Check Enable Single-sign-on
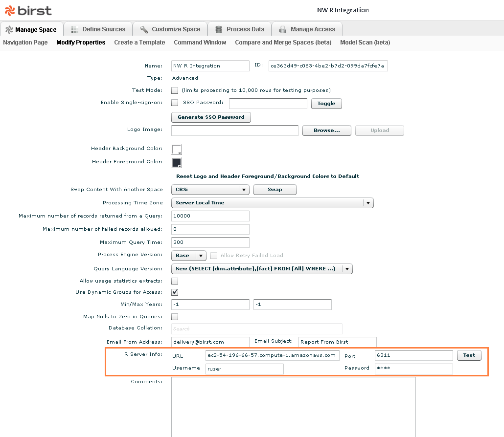The image size is (504, 437). (175, 103)
